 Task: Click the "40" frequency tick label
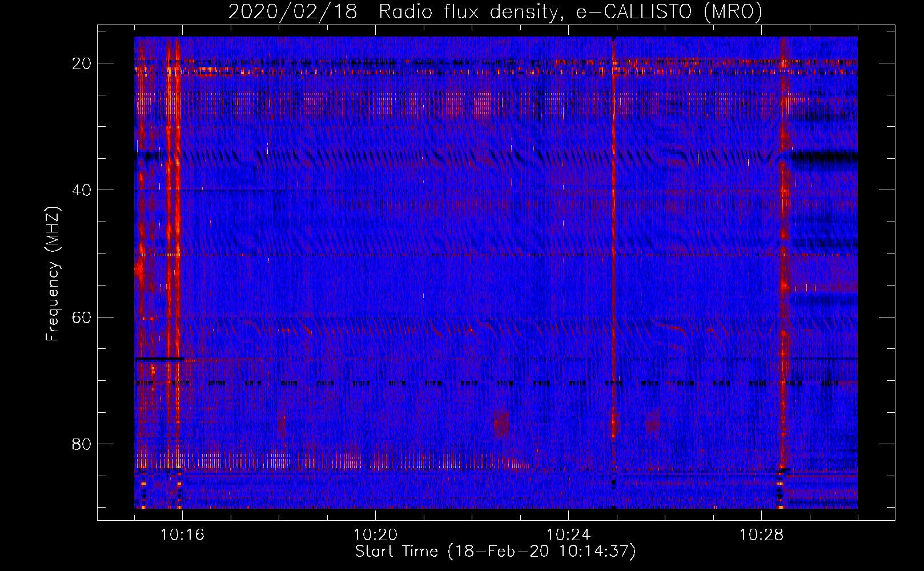82,190
